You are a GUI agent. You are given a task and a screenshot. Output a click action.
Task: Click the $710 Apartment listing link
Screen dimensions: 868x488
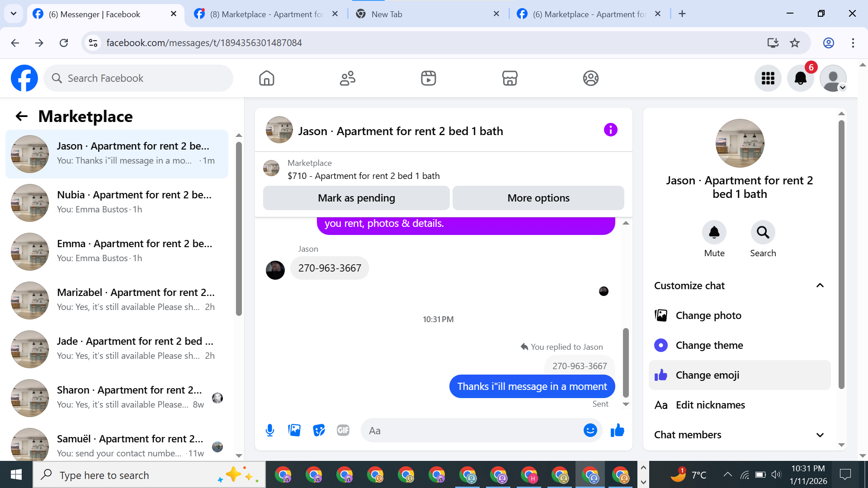[x=363, y=176]
